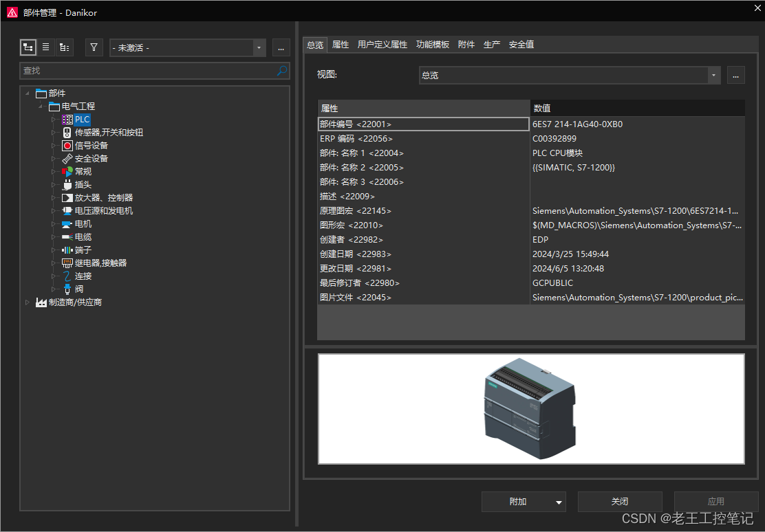Click the PLC category icon
The width and height of the screenshot is (765, 532).
[x=67, y=120]
